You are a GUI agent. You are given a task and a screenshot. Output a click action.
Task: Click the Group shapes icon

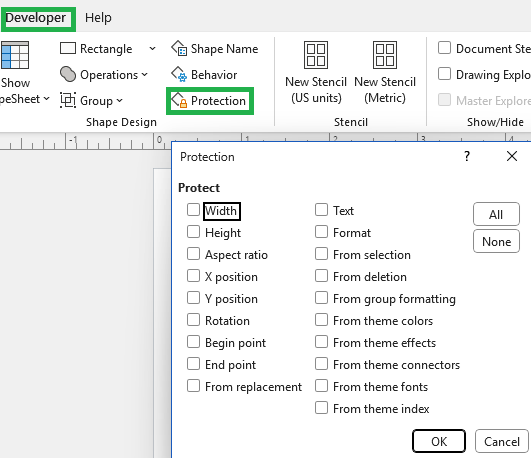[x=68, y=100]
